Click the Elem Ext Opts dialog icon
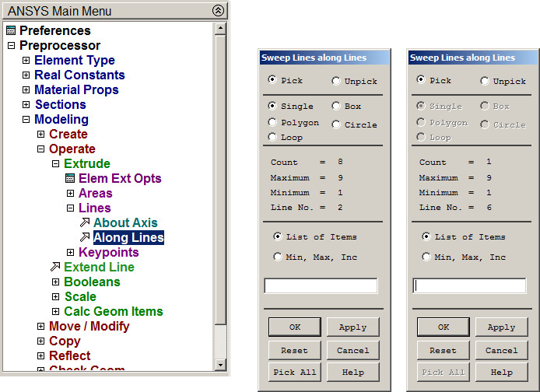 (x=70, y=179)
